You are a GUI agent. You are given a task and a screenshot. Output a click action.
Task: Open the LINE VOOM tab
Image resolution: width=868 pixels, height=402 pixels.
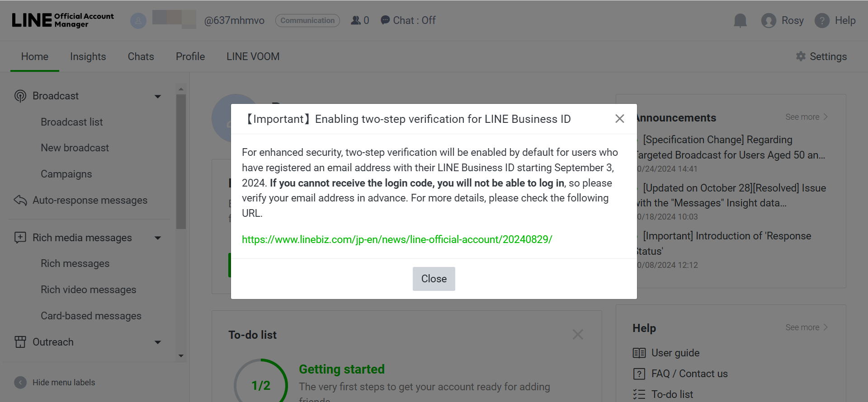pos(253,56)
